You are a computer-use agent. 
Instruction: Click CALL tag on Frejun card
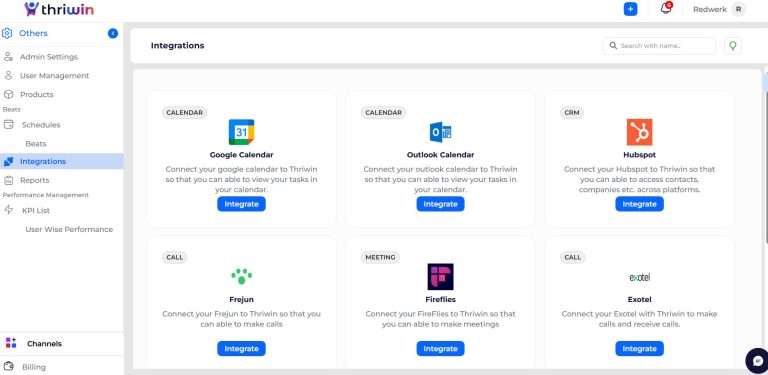(x=174, y=257)
